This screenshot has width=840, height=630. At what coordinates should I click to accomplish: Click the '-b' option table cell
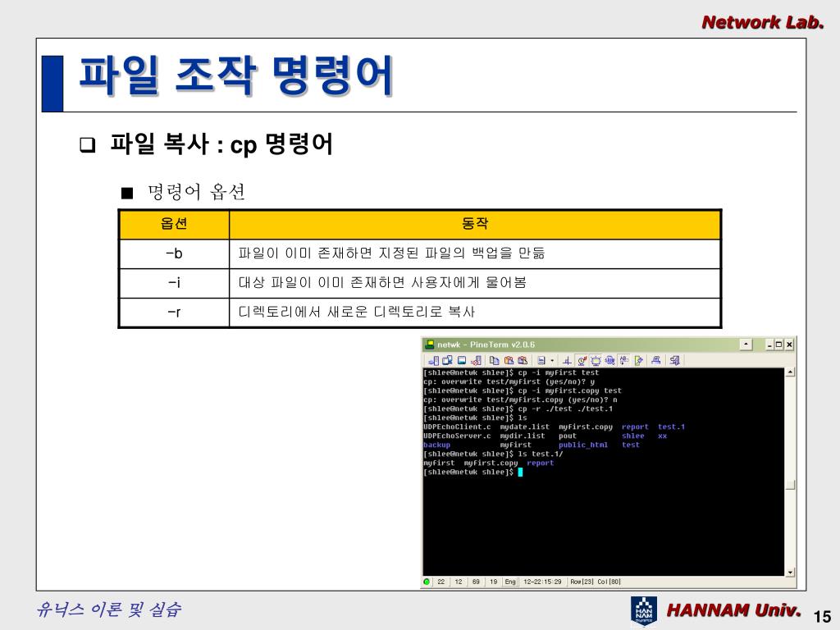(x=174, y=253)
